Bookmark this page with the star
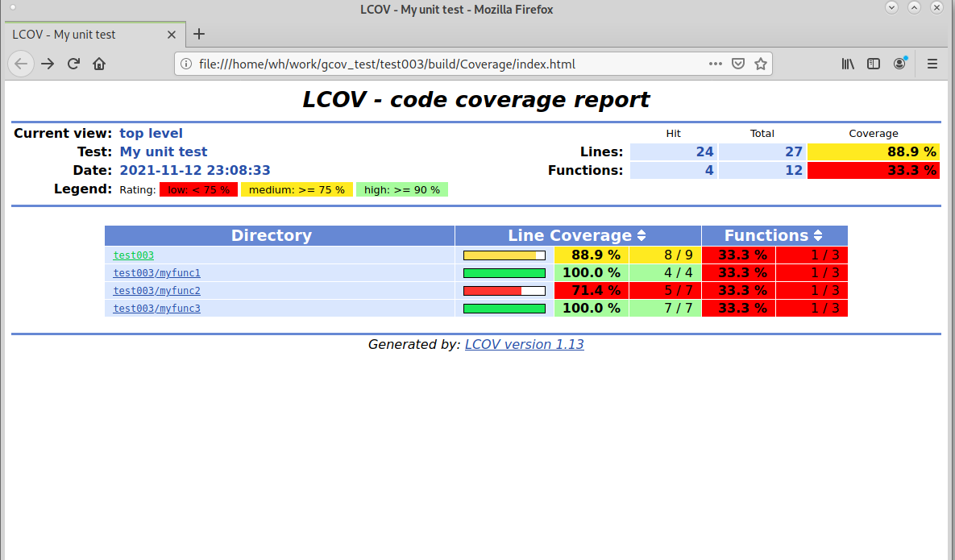This screenshot has height=560, width=955. coord(761,64)
